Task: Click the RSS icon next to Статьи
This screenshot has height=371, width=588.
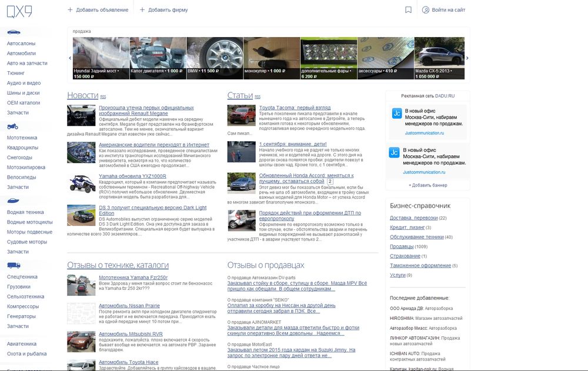Action: click(x=258, y=97)
